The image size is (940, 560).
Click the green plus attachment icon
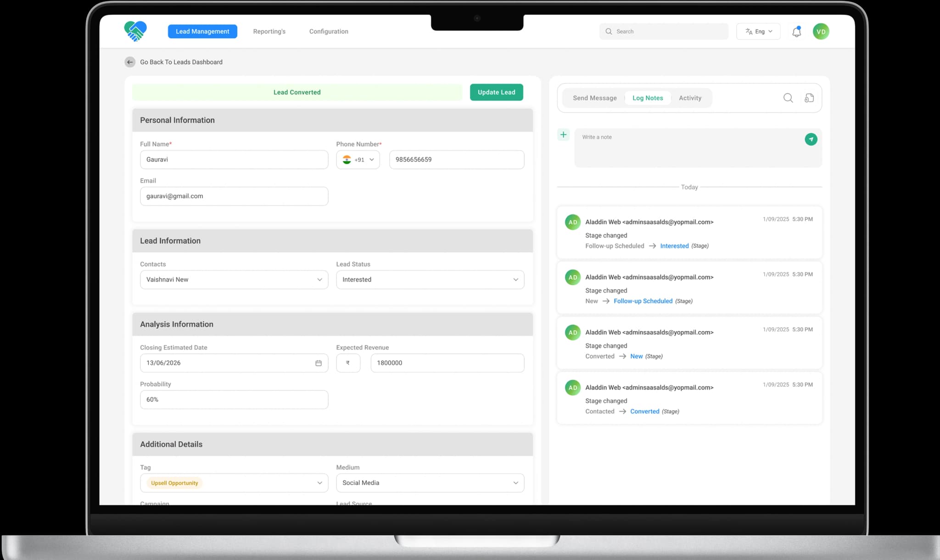(x=563, y=135)
